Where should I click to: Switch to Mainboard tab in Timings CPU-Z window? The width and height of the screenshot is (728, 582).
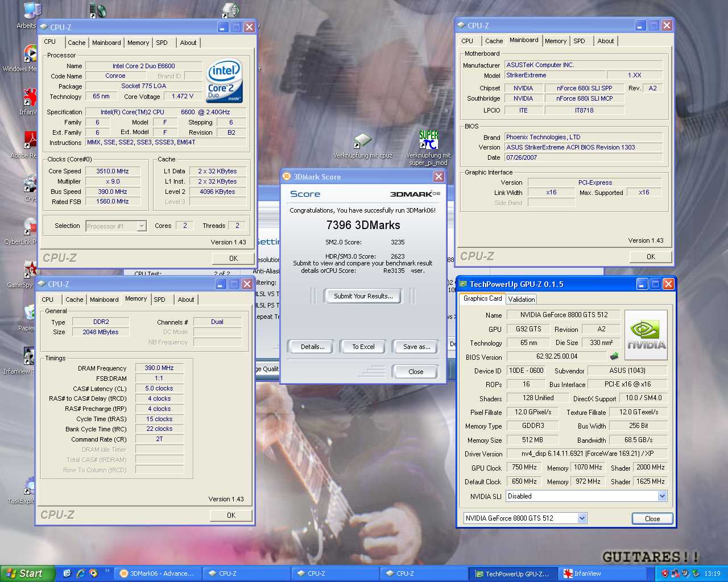click(x=105, y=300)
